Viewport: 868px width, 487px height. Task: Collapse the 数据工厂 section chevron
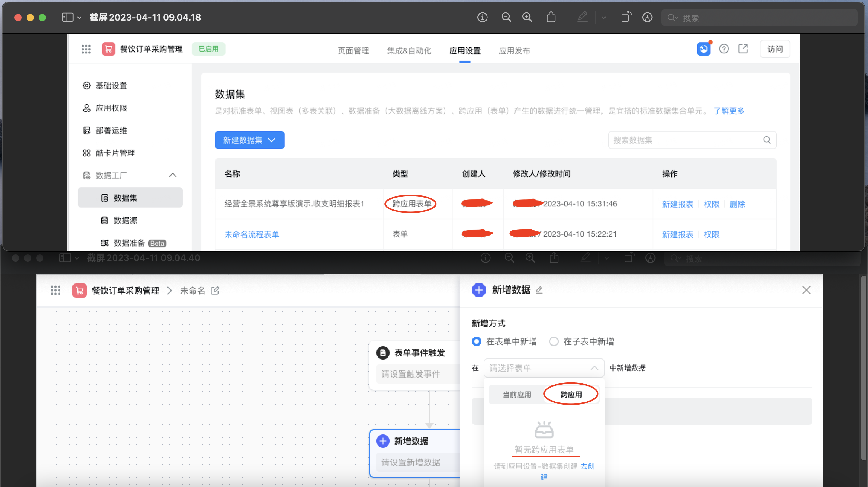(172, 175)
